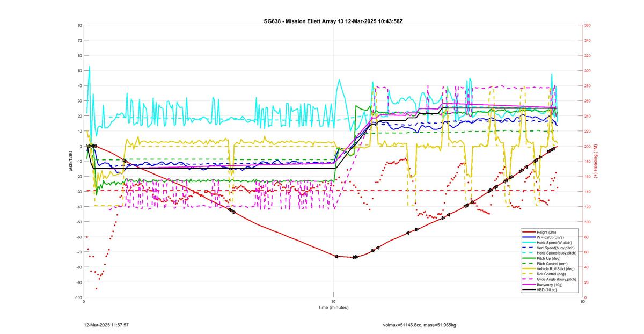Click the 'volmax=51145.8cc, mass=51.965kg' footer text
Viewport: 644px width, 334px height.
pyautogui.click(x=420, y=325)
